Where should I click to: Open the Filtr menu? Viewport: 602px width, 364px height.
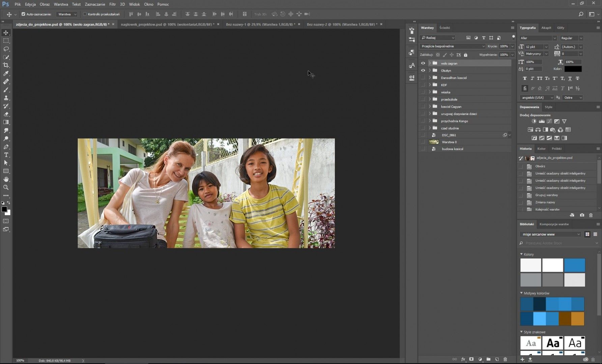[112, 4]
